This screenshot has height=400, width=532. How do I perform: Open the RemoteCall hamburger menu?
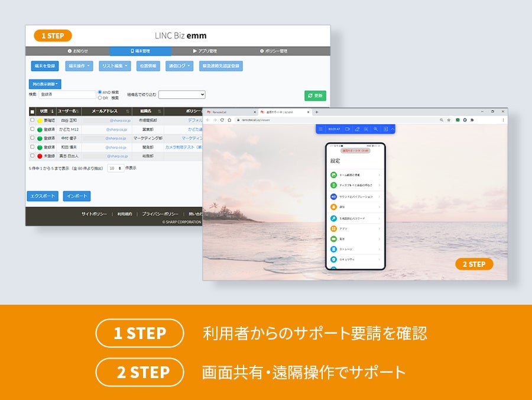point(321,129)
